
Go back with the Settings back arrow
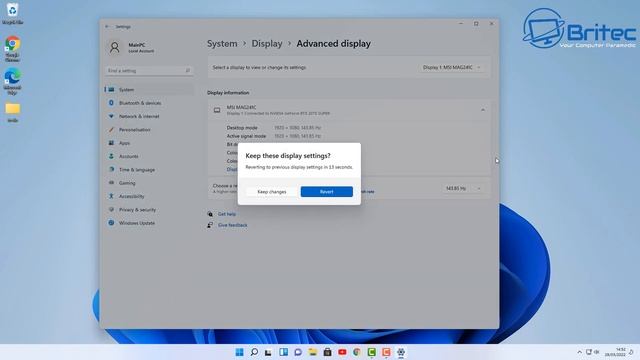(107, 27)
